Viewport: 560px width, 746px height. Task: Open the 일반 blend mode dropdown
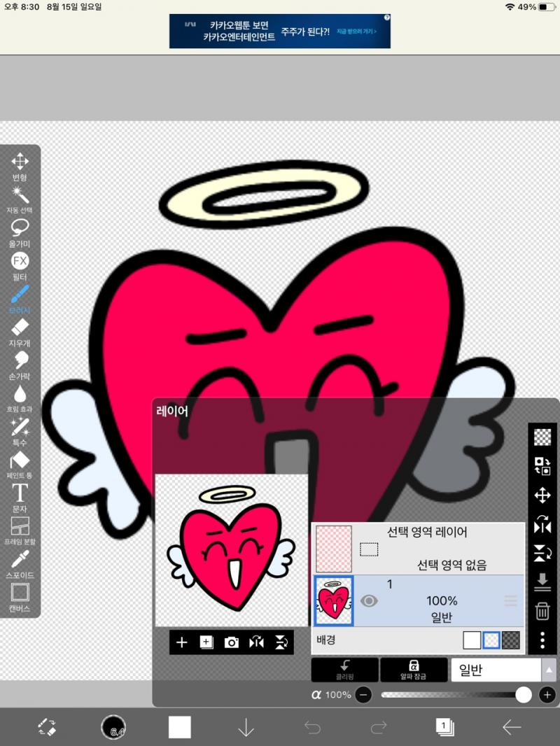coord(503,670)
